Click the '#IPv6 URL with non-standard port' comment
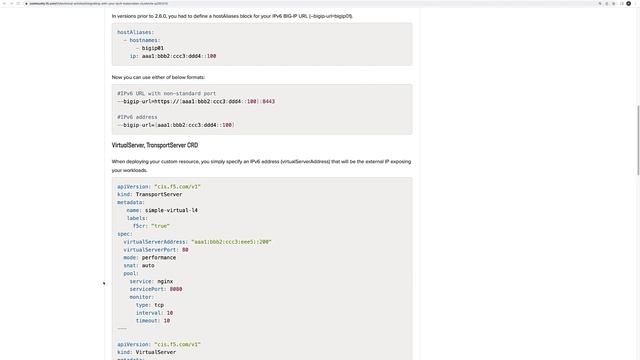Image resolution: width=640 pixels, height=360 pixels. click(167, 93)
